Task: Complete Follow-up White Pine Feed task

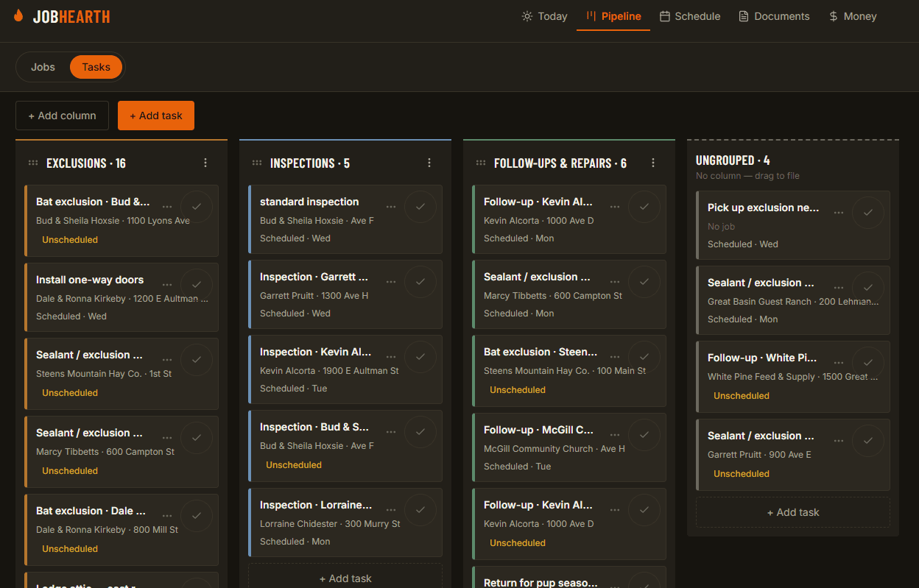Action: (x=868, y=363)
